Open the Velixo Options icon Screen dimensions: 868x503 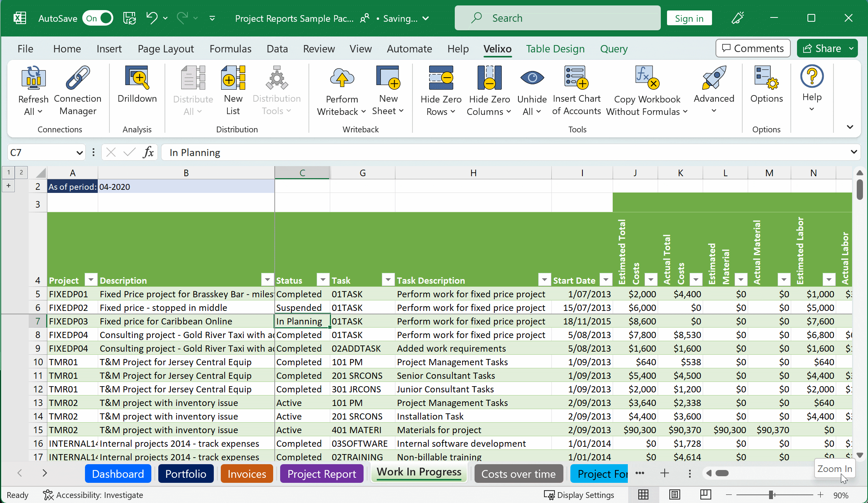[766, 78]
